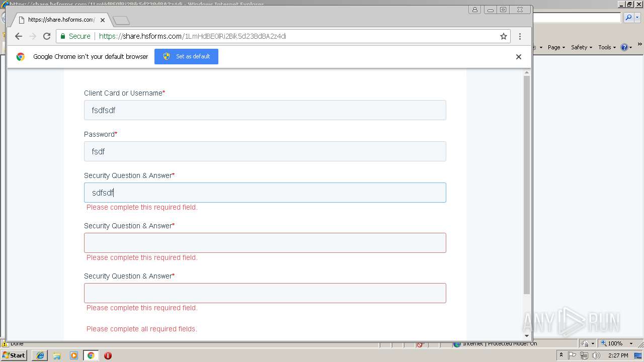
Task: Focus the second Security Question & Answer field
Action: pyautogui.click(x=265, y=243)
